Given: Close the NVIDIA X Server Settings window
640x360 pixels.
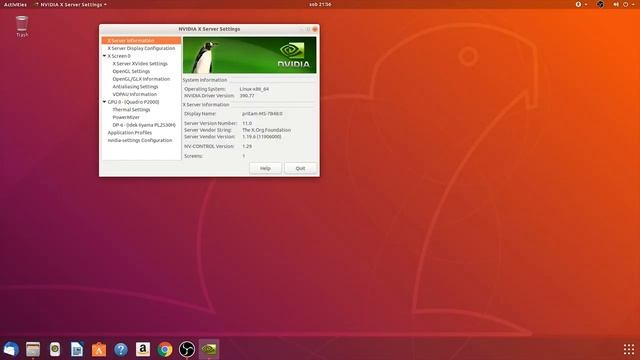Looking at the screenshot, I should 315,29.
